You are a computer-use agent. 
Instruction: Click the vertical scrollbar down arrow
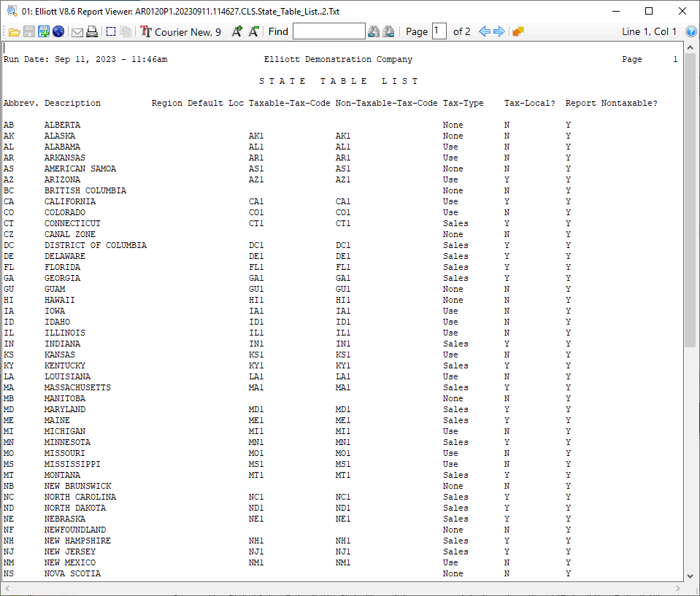click(691, 576)
